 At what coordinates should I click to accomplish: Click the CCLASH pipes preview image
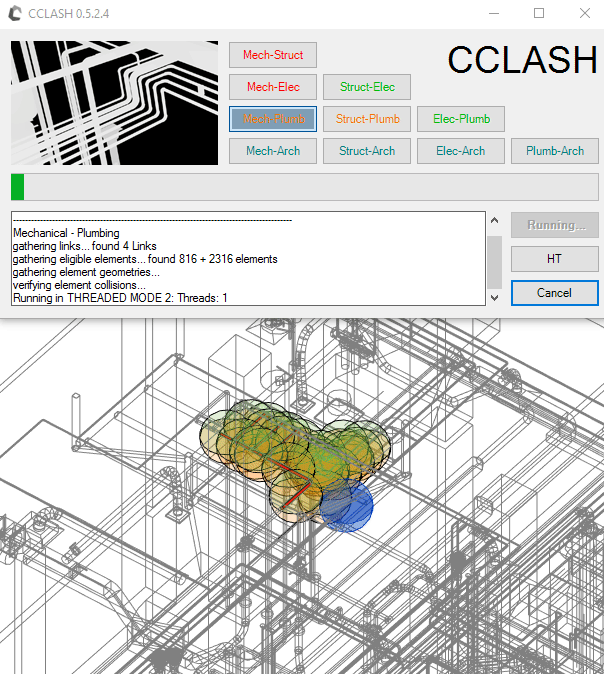[x=114, y=103]
